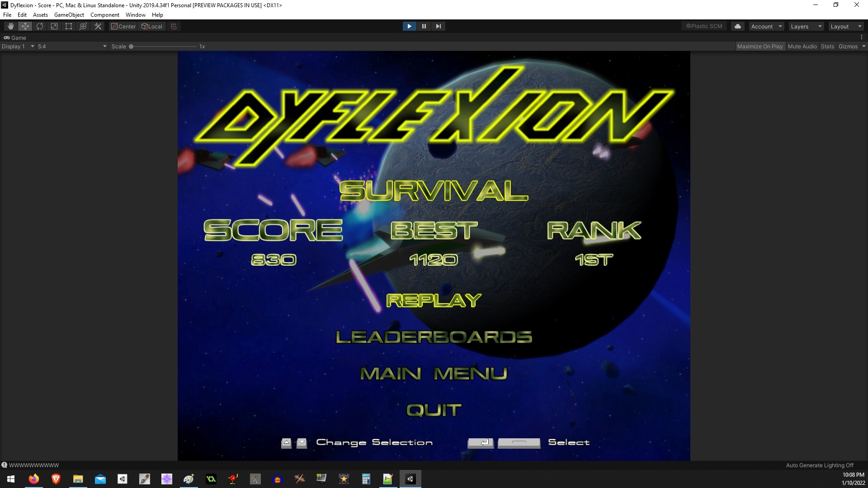Click the SURVIVAL mode heading
Viewport: 868px width, 488px height.
pos(434,191)
